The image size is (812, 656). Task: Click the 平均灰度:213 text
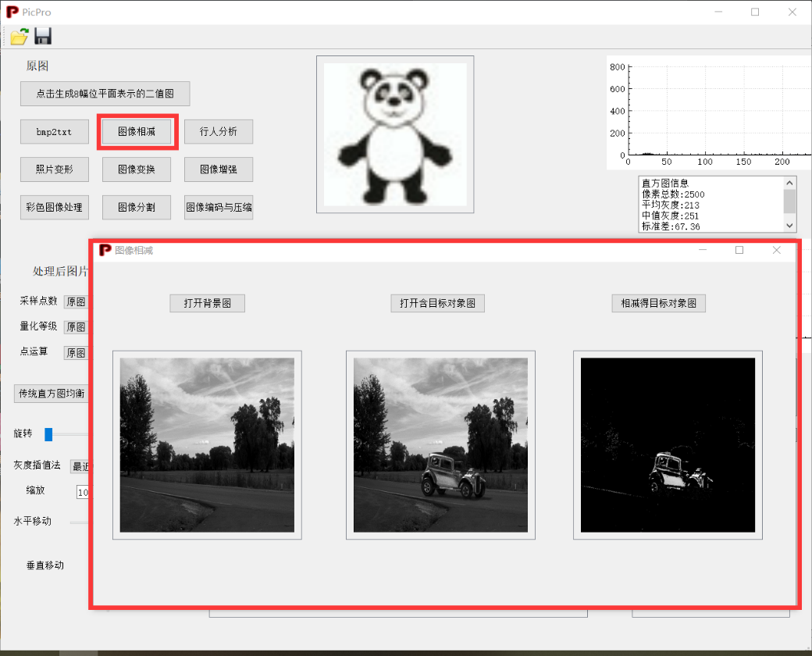coord(671,205)
